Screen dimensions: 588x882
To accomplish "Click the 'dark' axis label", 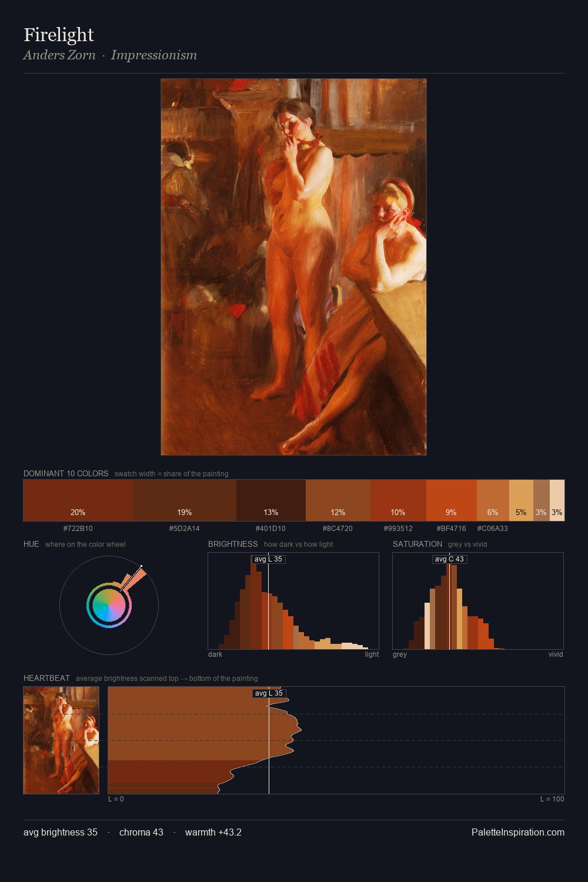I will click(215, 654).
